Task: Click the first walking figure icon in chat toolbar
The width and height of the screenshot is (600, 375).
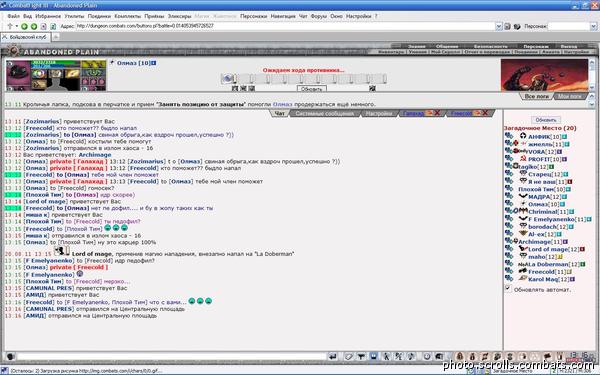Action: click(x=386, y=357)
